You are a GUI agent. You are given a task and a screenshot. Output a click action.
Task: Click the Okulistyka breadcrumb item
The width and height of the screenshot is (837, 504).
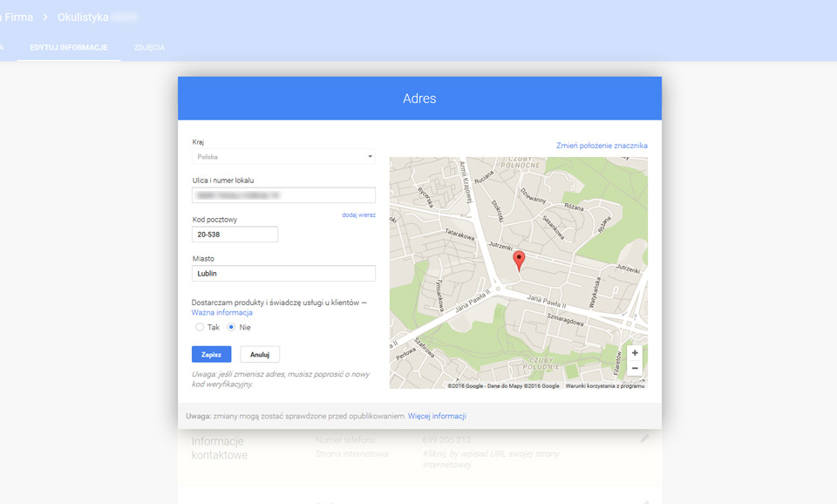tap(83, 17)
